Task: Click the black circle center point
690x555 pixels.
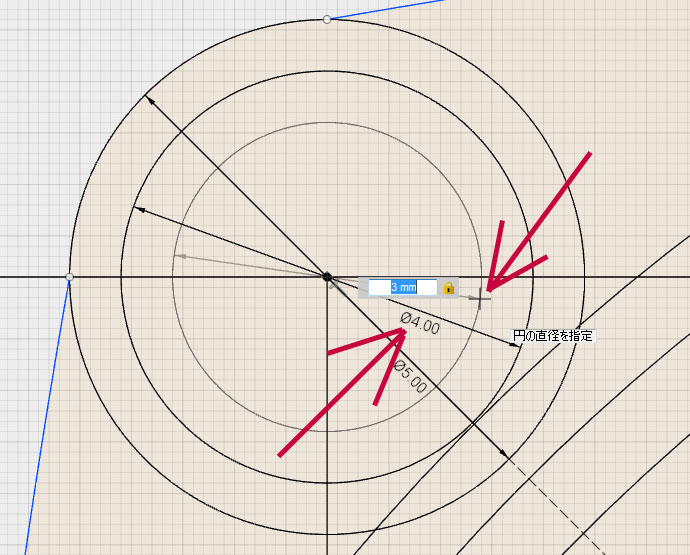Action: 327,276
